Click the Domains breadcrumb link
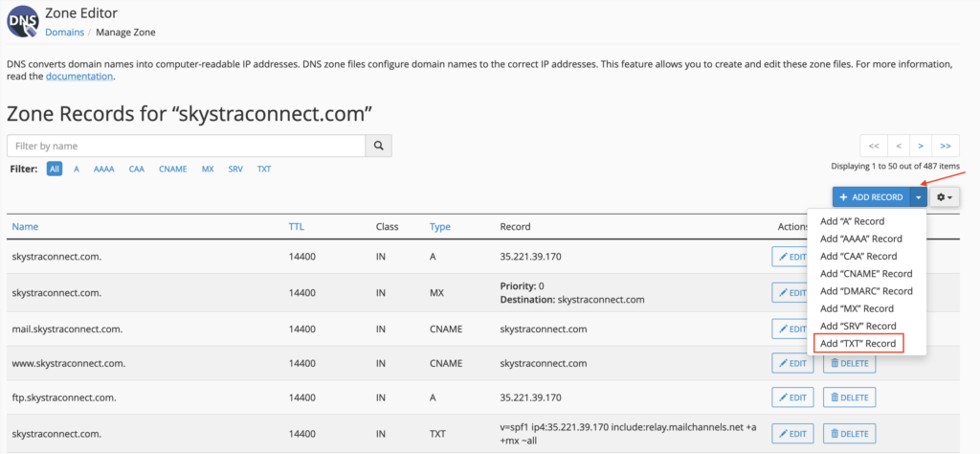Image resolution: width=980 pixels, height=454 pixels. (64, 33)
